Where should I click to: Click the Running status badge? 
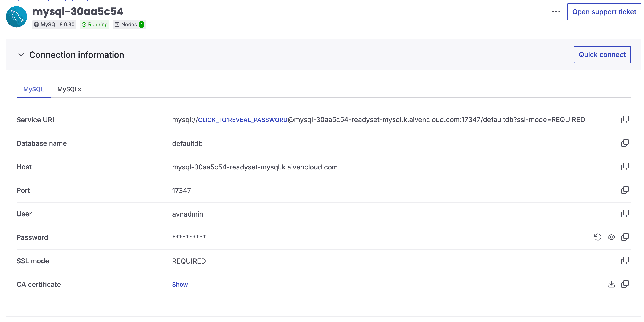pos(95,25)
